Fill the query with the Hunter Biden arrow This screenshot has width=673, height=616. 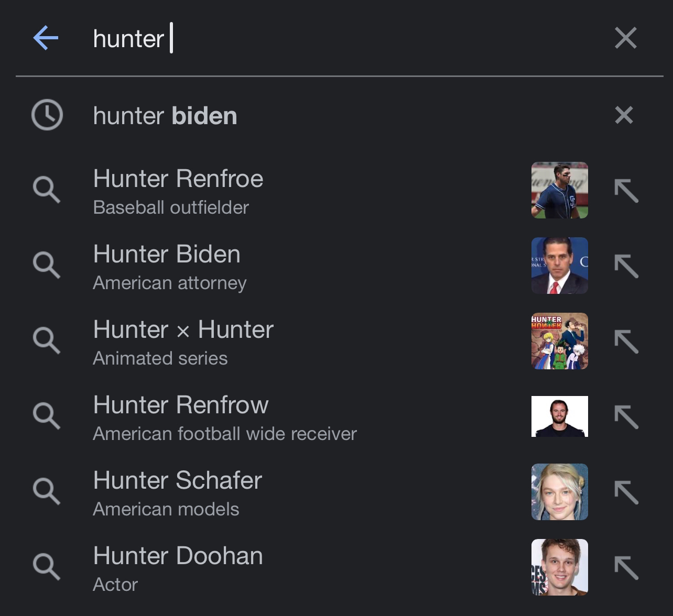pos(626,266)
